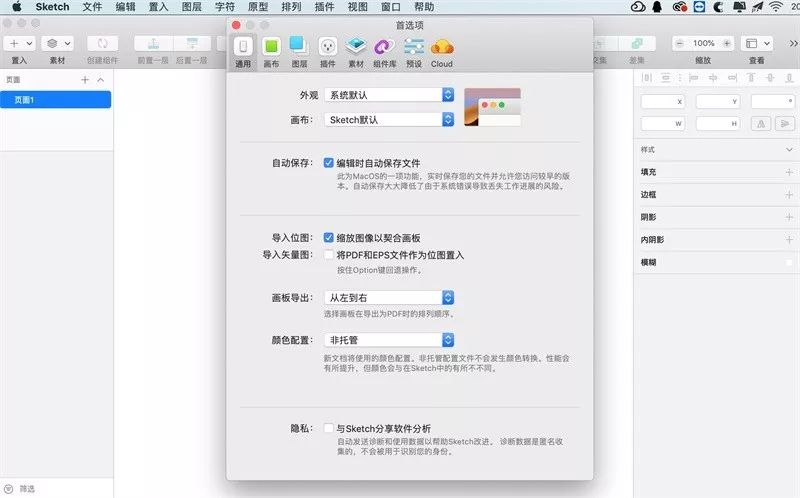This screenshot has width=800, height=498.
Task: Enable 将PDF和EPS文件作为位图置入 checkbox
Action: (329, 255)
